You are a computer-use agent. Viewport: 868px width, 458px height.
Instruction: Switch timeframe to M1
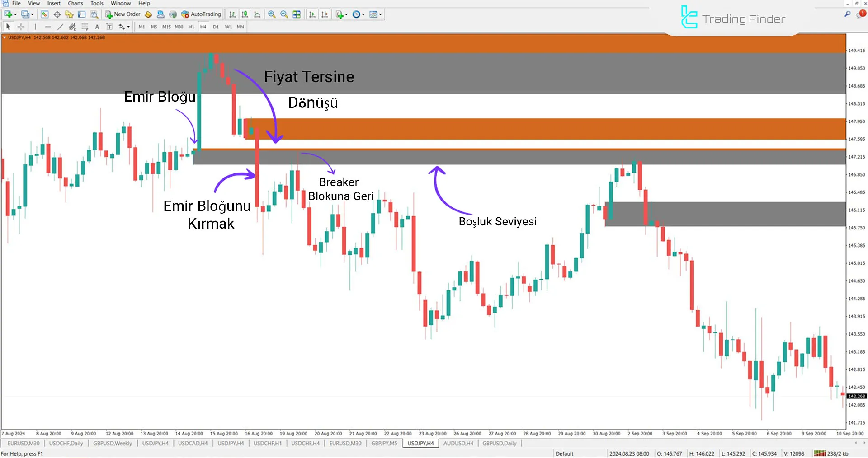(x=142, y=27)
